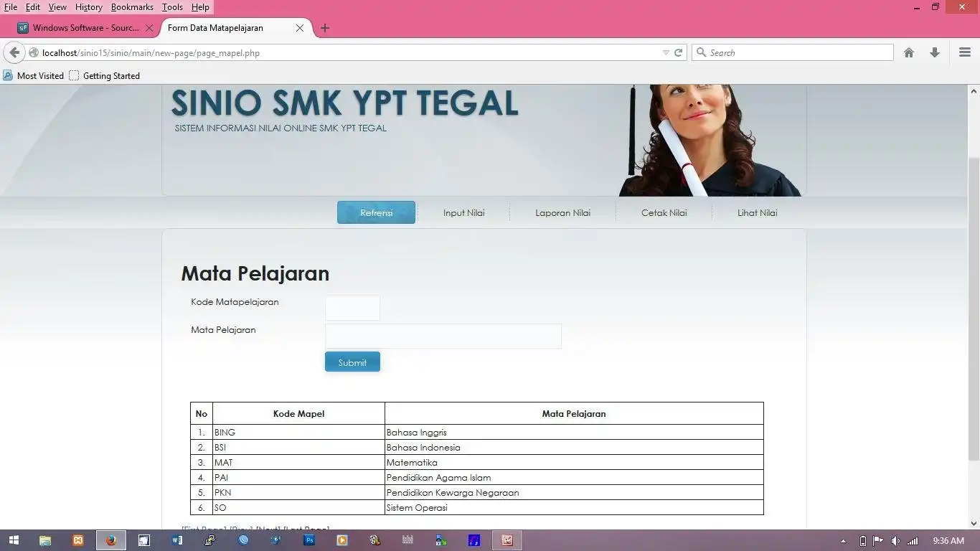Click the scrollbar up arrow

pyautogui.click(x=974, y=90)
